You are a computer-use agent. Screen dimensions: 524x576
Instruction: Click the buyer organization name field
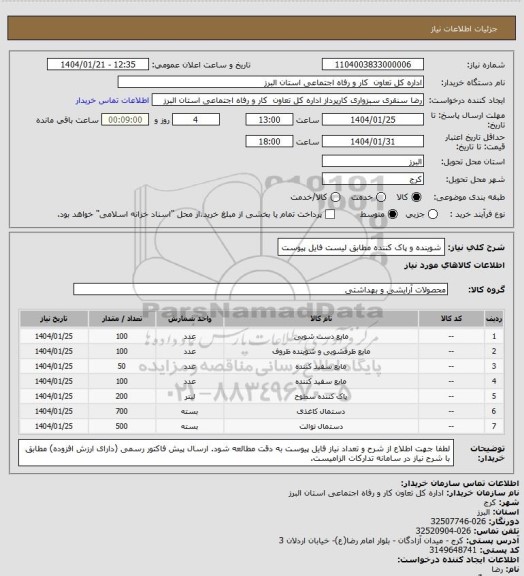270,82
